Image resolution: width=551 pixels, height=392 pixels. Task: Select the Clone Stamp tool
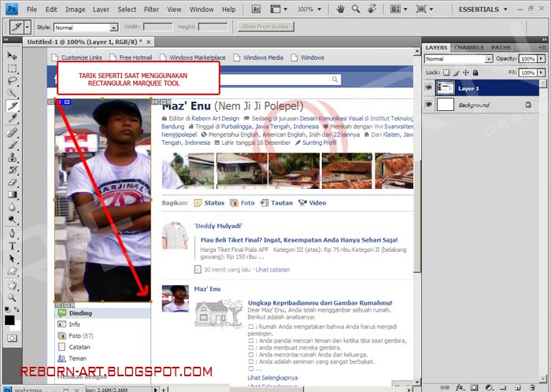pos(12,157)
